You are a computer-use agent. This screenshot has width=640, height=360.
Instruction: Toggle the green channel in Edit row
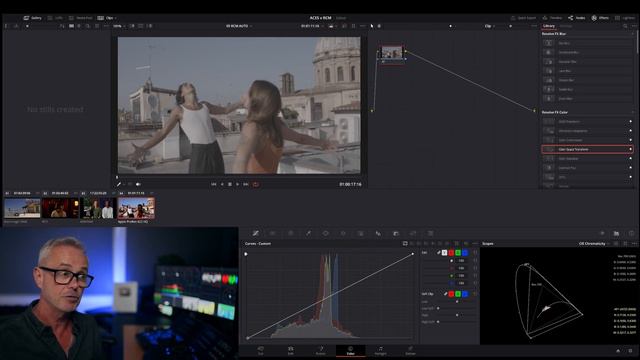click(x=458, y=253)
